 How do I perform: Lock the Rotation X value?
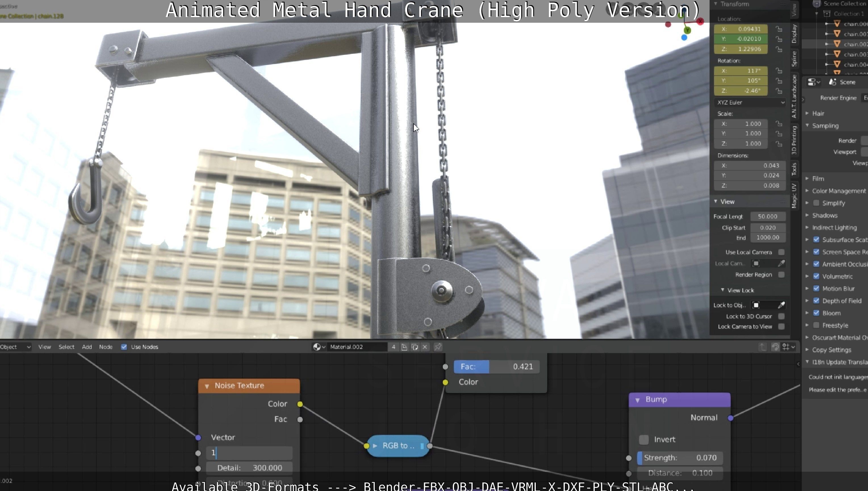pyautogui.click(x=779, y=70)
